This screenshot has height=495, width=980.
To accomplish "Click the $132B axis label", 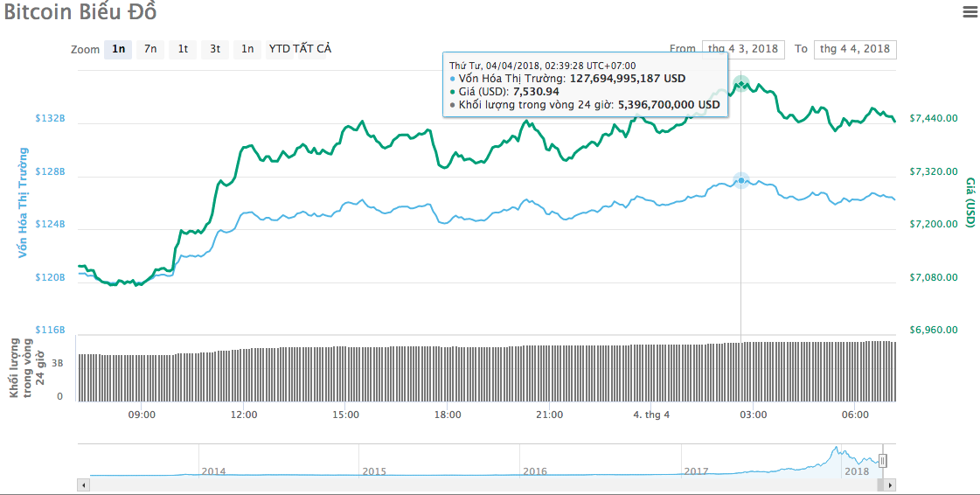I will pyautogui.click(x=50, y=118).
